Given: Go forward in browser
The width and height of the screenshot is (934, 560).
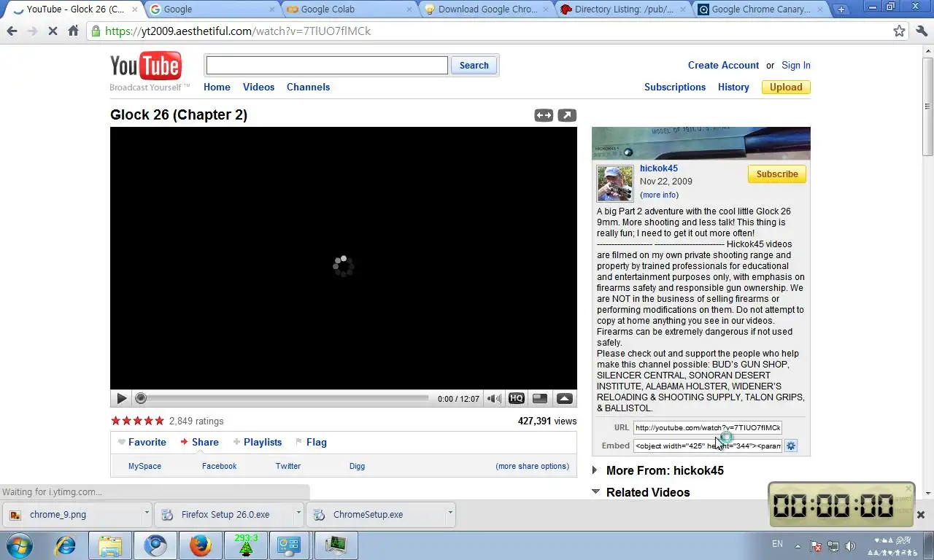Looking at the screenshot, I should tap(32, 31).
